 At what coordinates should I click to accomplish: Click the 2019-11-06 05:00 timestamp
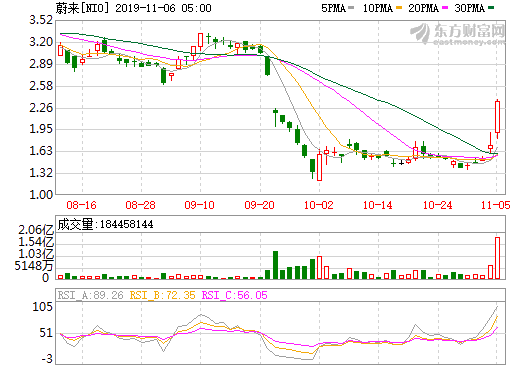pyautogui.click(x=163, y=8)
